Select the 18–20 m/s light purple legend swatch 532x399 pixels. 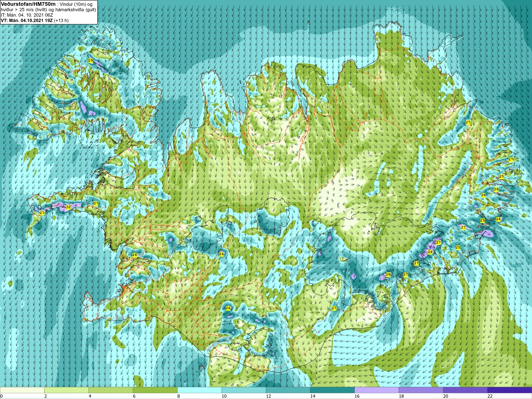[421, 390]
